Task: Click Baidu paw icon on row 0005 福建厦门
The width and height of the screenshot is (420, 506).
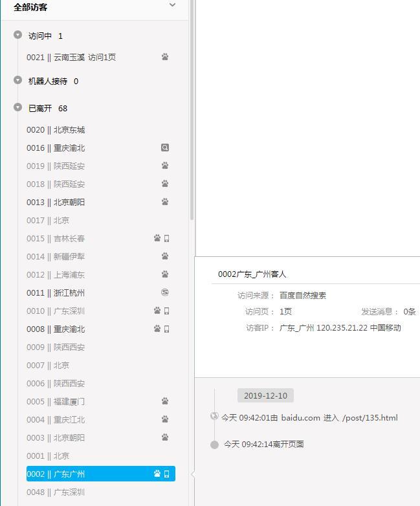Action: click(165, 401)
